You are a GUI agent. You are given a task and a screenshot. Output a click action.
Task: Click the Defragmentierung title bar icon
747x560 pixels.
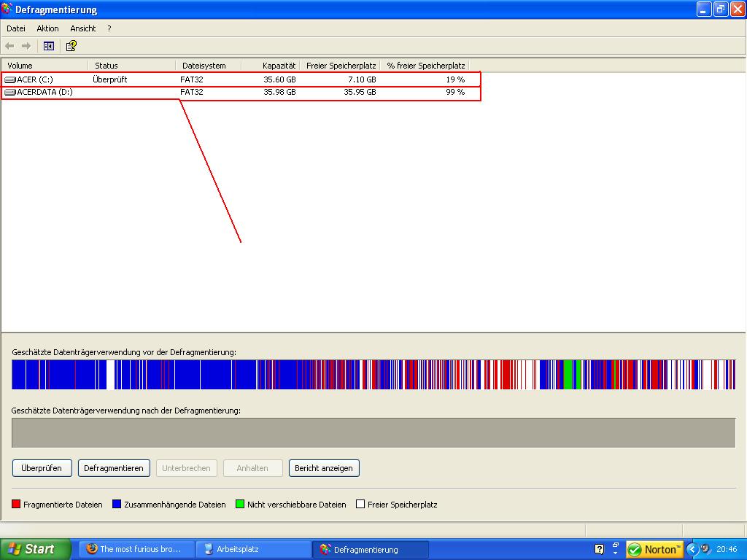7,9
